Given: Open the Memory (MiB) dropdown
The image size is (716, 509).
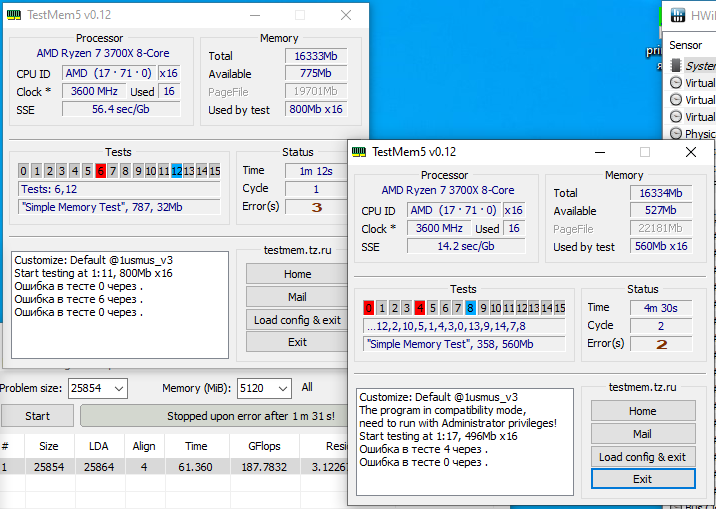Looking at the screenshot, I should 283,388.
